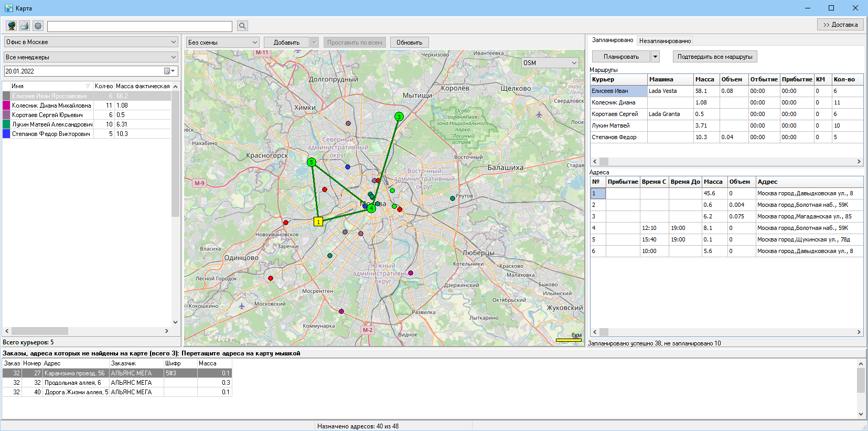Click the >> Доставка button
The height and width of the screenshot is (431, 868).
click(x=840, y=25)
